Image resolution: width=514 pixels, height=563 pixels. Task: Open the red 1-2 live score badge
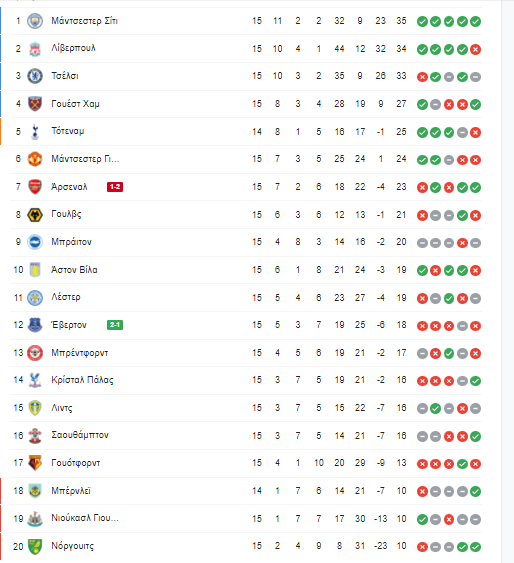(115, 187)
